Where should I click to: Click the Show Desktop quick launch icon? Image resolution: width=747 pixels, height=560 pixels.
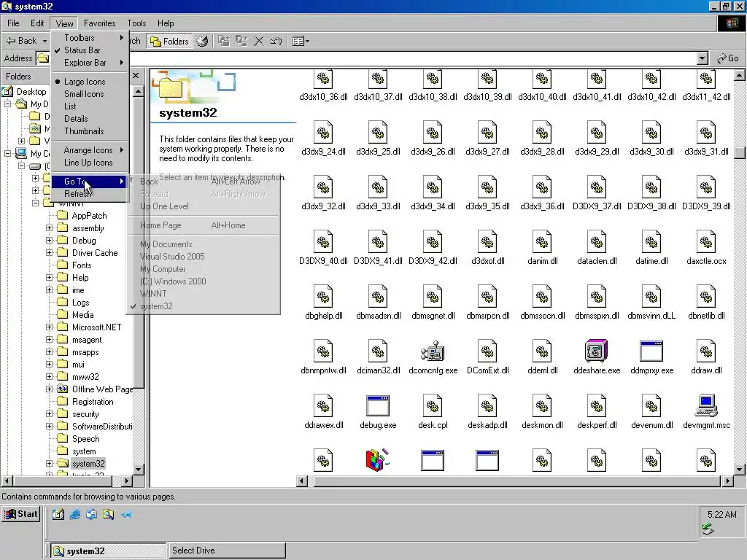(x=58, y=514)
